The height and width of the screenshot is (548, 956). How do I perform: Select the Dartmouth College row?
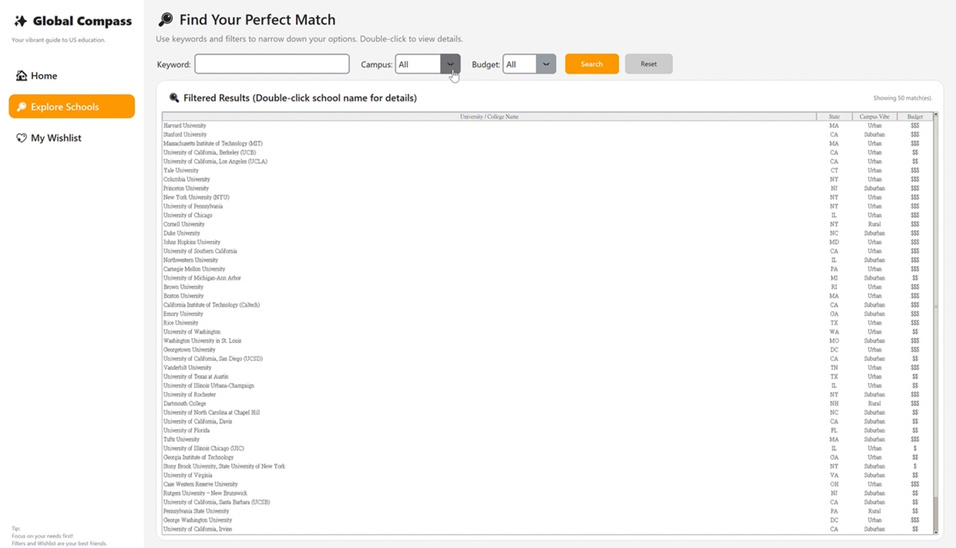547,404
